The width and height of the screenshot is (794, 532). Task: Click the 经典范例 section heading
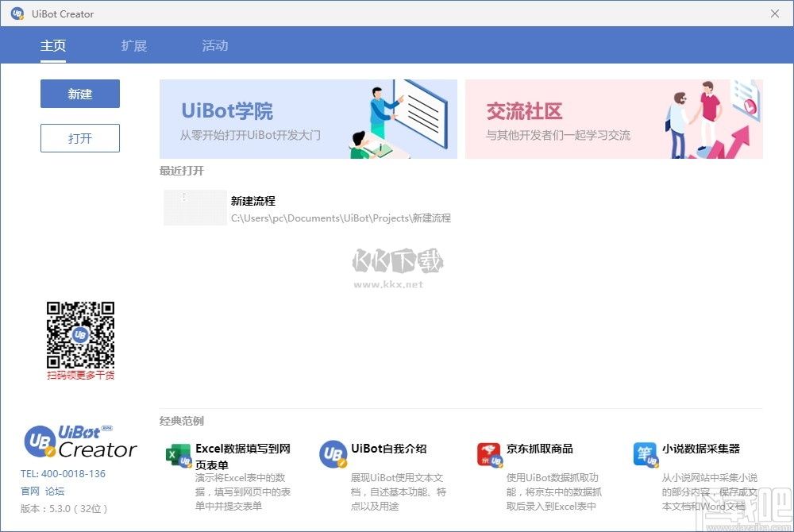182,421
